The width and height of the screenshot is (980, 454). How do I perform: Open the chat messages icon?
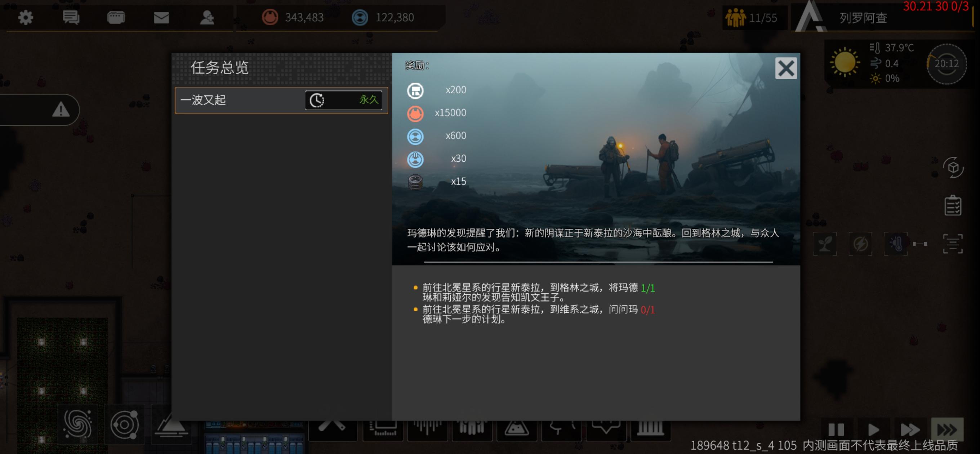click(71, 18)
